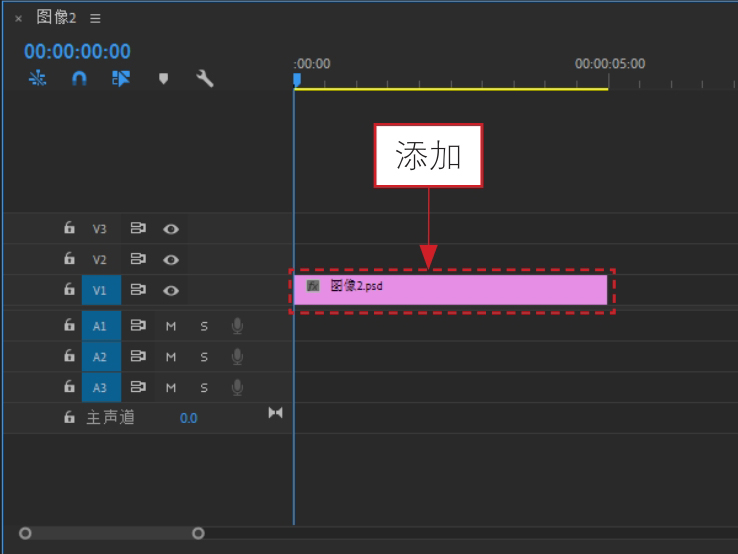This screenshot has height=554, width=738.
Task: Click fx badge on 图像2.psd clip
Action: (x=313, y=286)
